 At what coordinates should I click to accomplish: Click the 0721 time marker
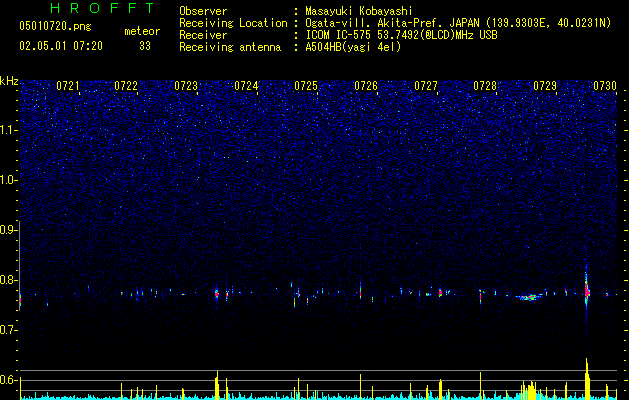67,86
